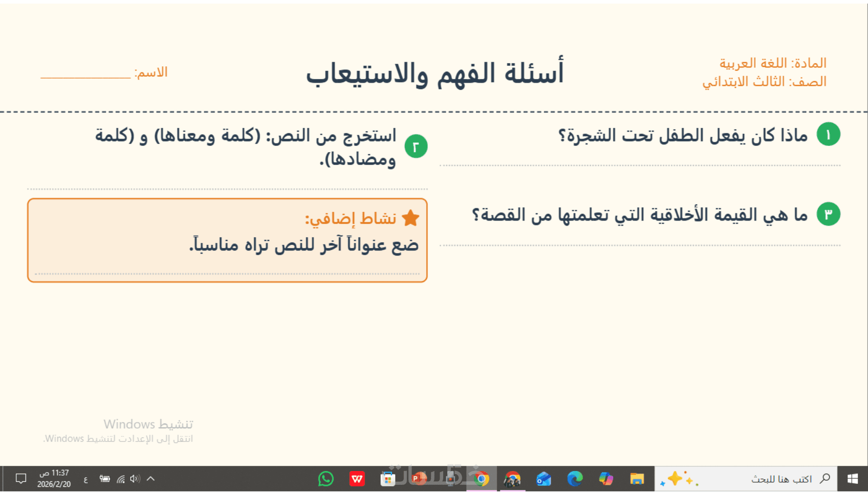The image size is (868, 495).
Task: Click the name label الاسم:
Action: 151,72
